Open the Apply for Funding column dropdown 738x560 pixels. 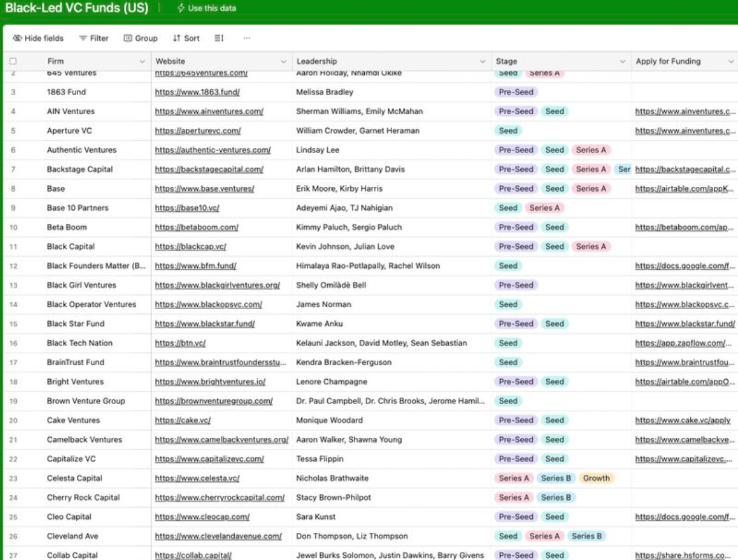(731, 61)
